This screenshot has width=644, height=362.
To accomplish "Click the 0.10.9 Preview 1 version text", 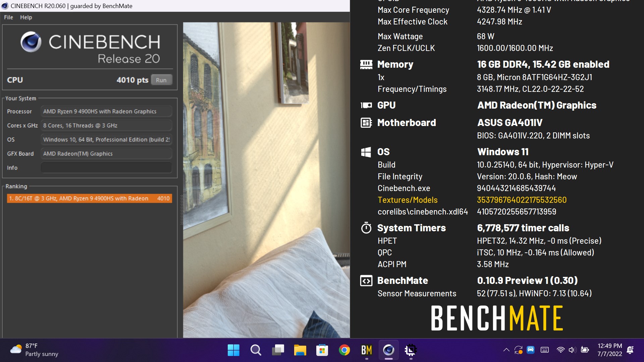I will click(527, 281).
